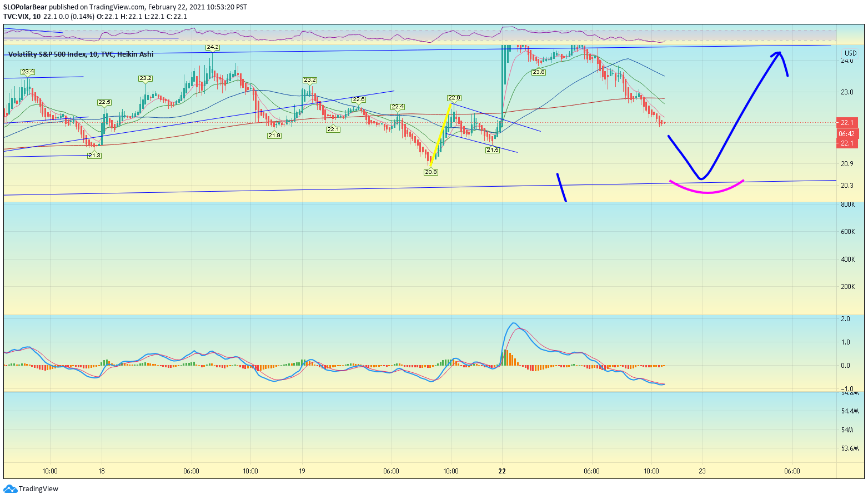
Task: Click the 54.4M axis value
Action: (x=850, y=411)
